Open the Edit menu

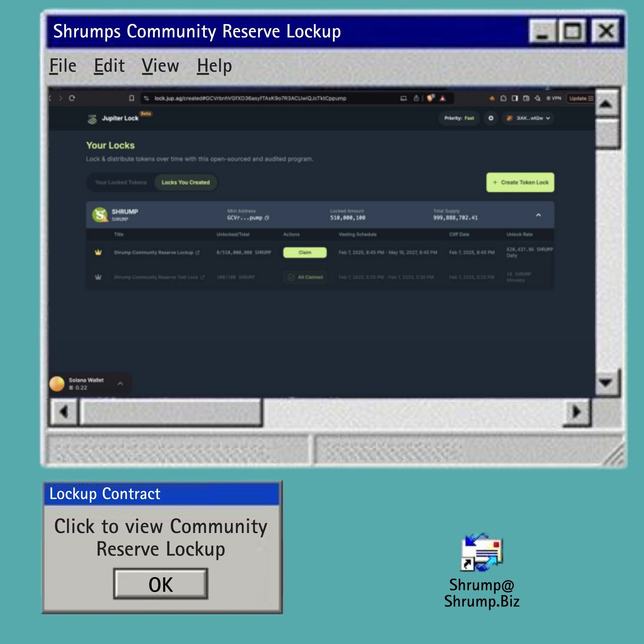pos(109,66)
